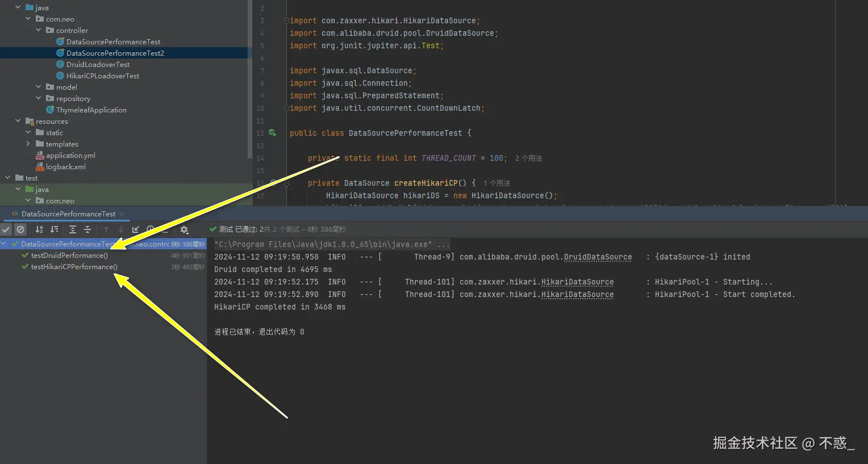Follow the DruidDataSource link in console
Image resolution: width=868 pixels, height=464 pixels.
pyautogui.click(x=598, y=257)
